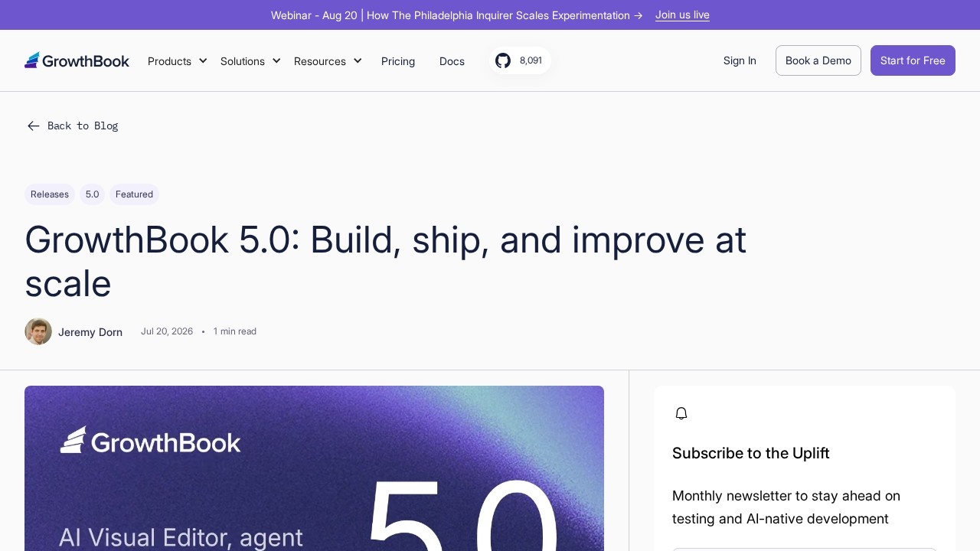Click Subscribe to the Uplift heading
This screenshot has height=551, width=980.
pyautogui.click(x=751, y=453)
